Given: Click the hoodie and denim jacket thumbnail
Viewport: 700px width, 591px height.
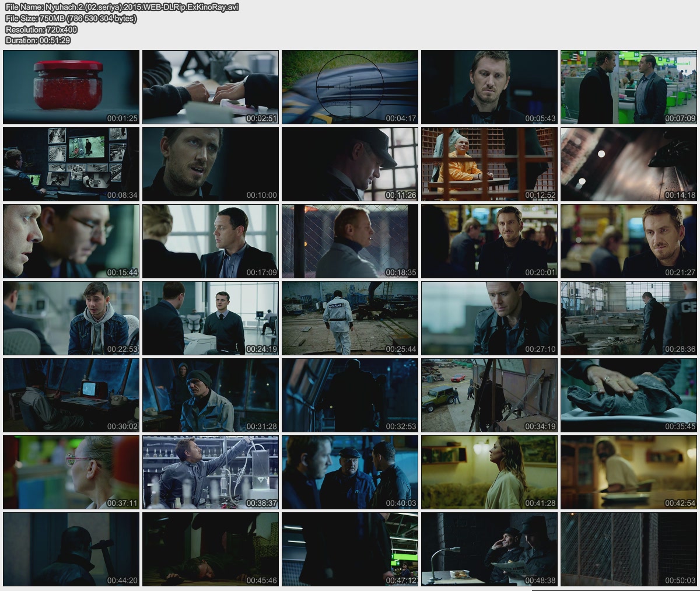Looking at the screenshot, I should point(71,318).
